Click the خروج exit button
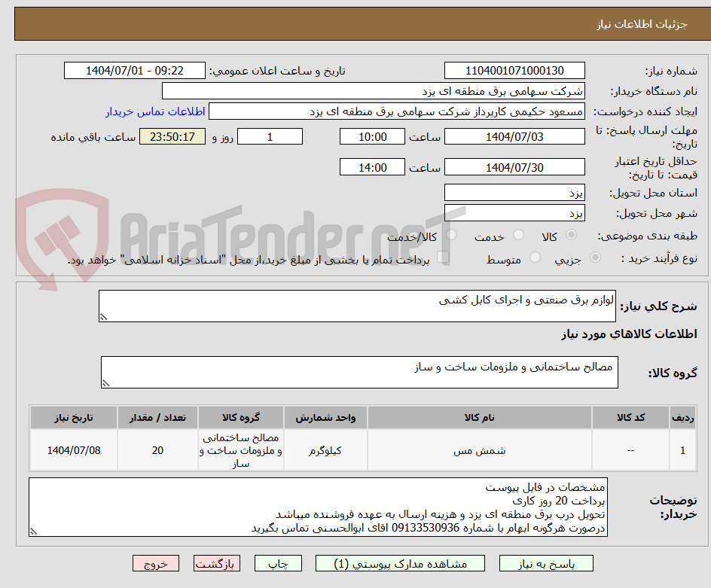The height and width of the screenshot is (588, 711). coord(156,562)
